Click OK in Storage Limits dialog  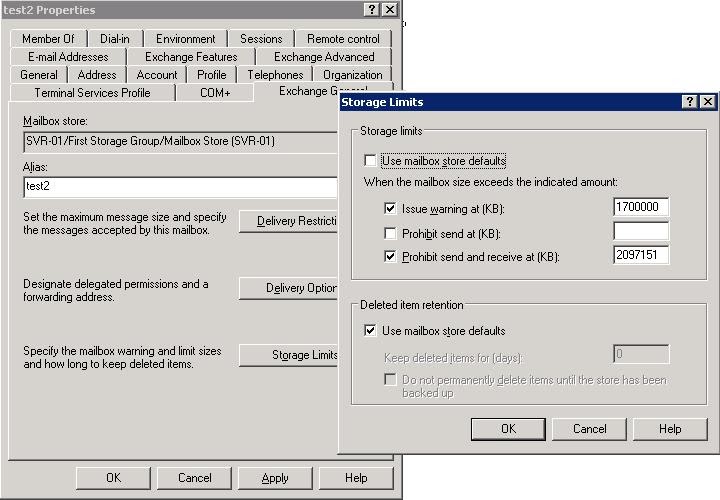508,429
